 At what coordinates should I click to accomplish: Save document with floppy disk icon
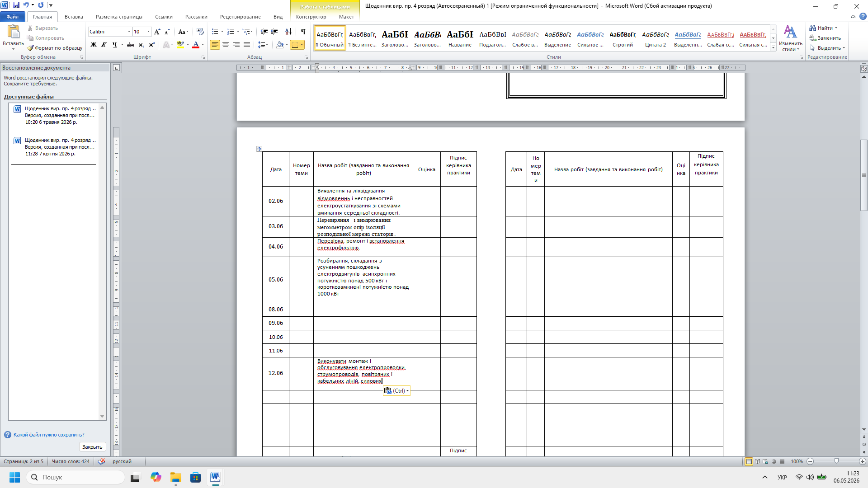16,5
